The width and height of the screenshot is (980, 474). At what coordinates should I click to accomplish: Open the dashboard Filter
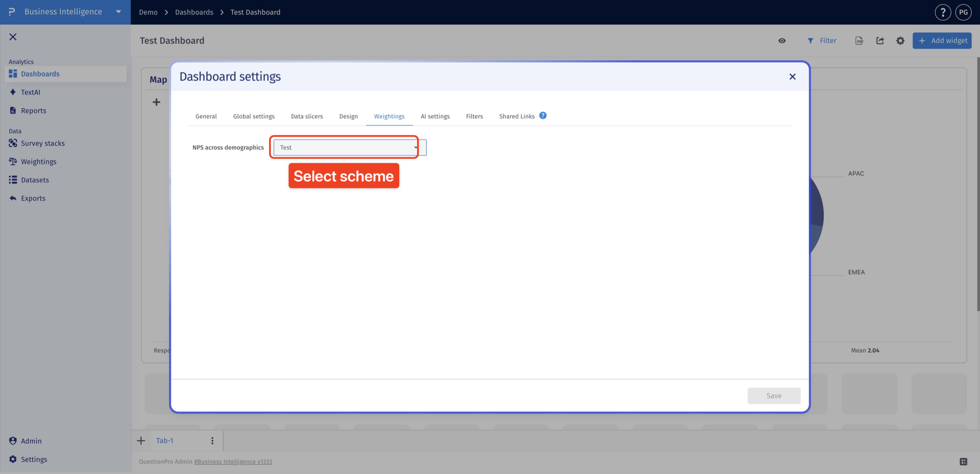click(822, 41)
